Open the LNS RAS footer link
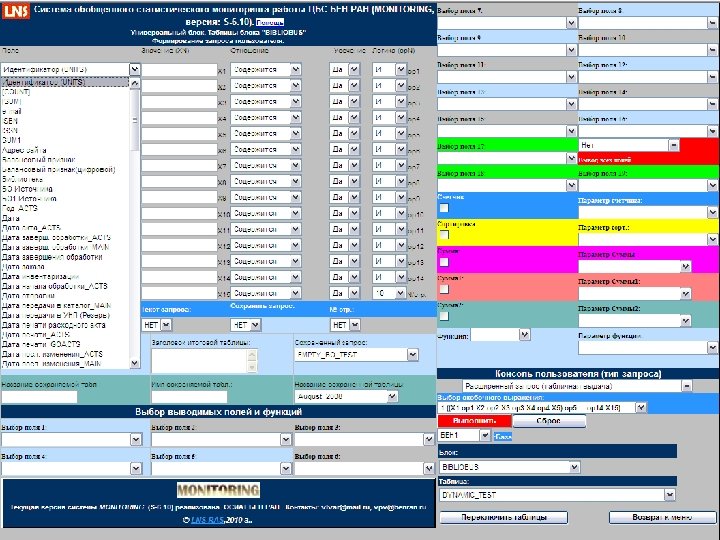720x540 pixels. [x=207, y=520]
